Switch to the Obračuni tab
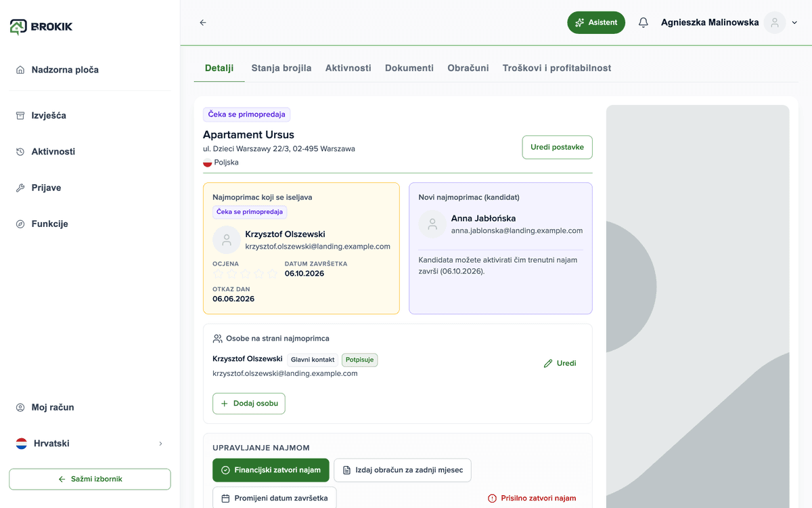Viewport: 812px width, 508px height. (468, 68)
